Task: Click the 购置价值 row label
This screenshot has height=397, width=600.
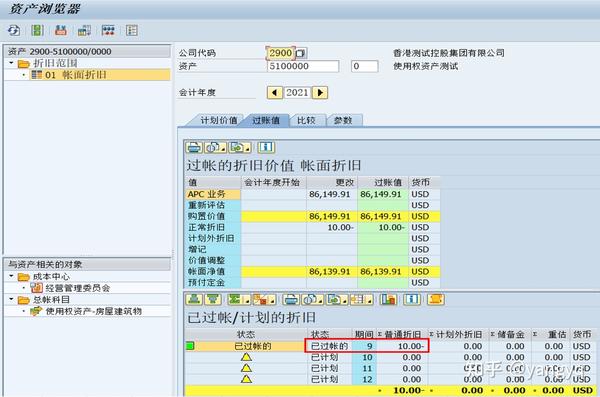Action: click(x=213, y=216)
